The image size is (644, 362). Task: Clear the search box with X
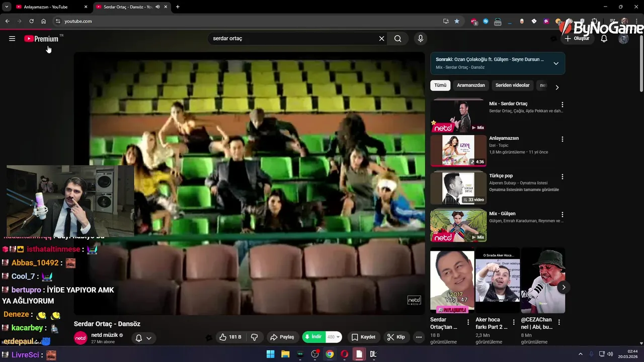(381, 39)
